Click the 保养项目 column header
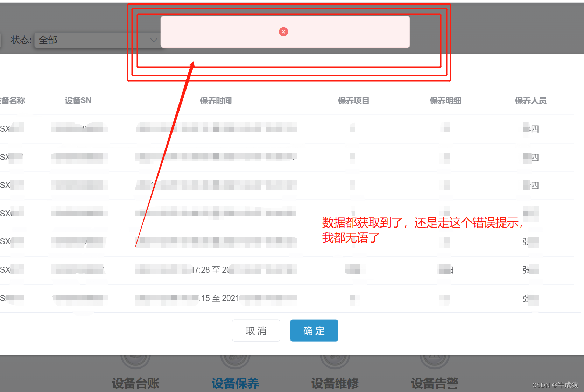This screenshot has height=392, width=584. (x=353, y=101)
